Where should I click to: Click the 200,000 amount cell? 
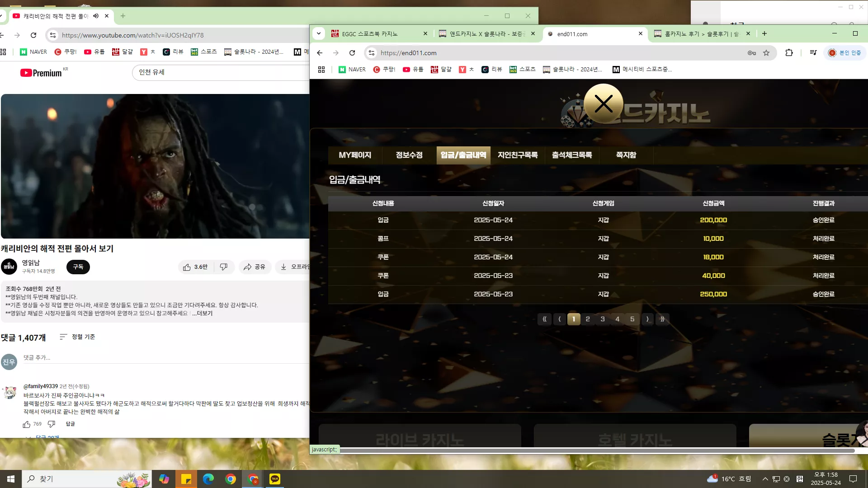pyautogui.click(x=713, y=220)
